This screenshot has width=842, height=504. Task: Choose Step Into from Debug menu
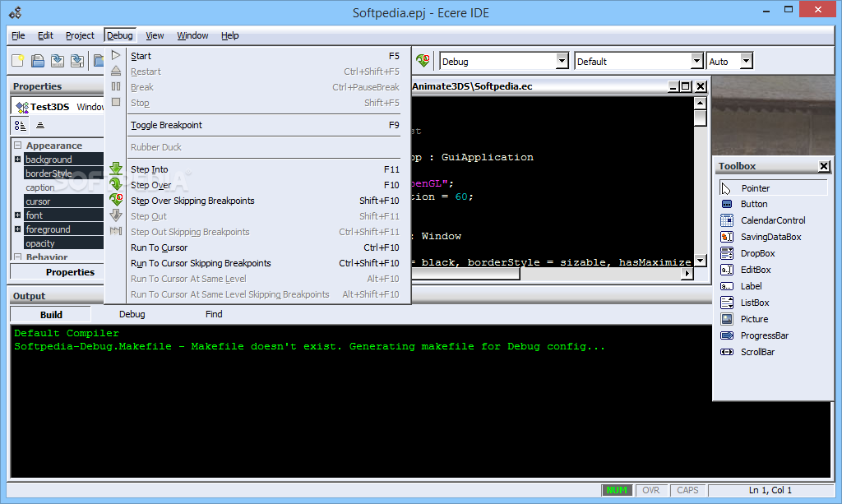pyautogui.click(x=257, y=169)
